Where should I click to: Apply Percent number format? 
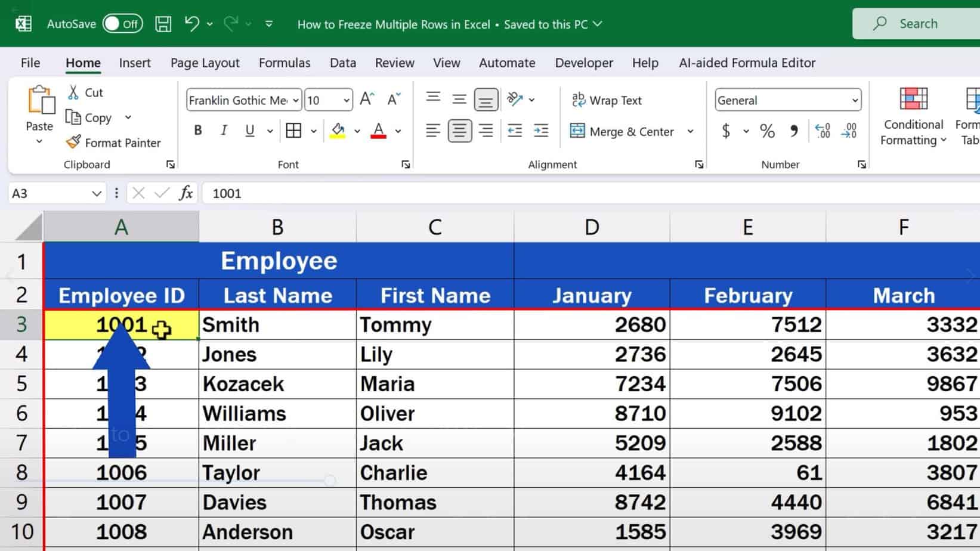[x=766, y=131]
